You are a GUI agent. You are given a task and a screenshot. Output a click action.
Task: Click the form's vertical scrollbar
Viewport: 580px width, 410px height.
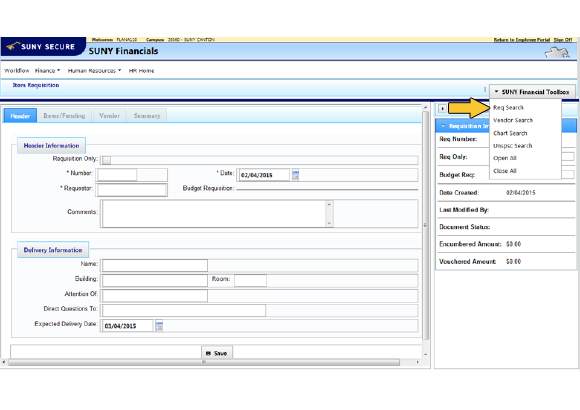[425, 225]
